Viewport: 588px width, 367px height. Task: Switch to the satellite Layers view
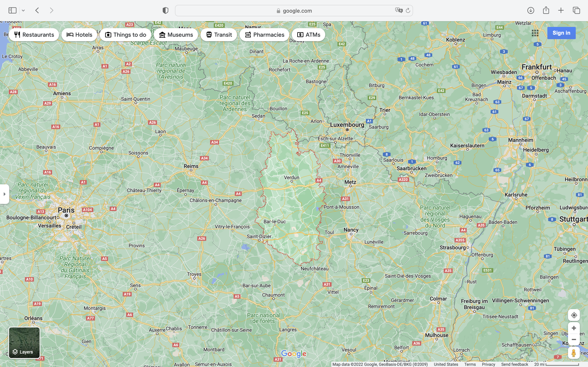(x=24, y=343)
